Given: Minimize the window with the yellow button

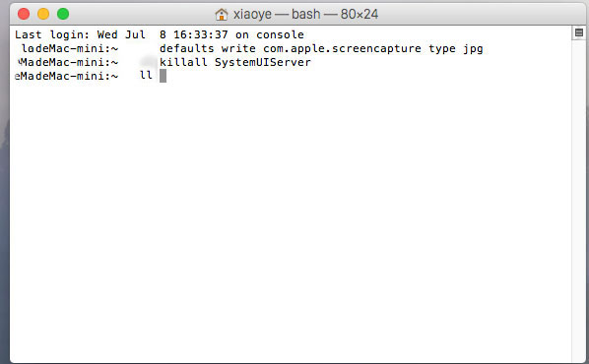Looking at the screenshot, I should click(x=43, y=14).
